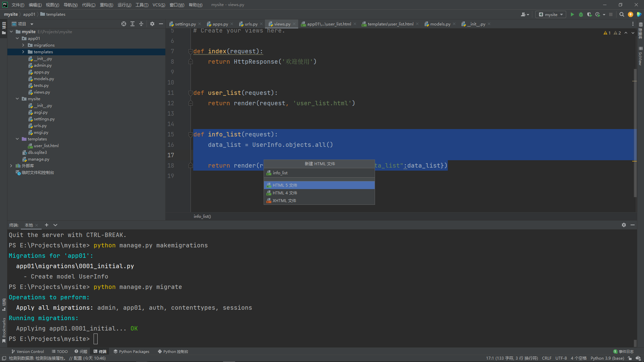Click the JetBrains Toolbox icon
This screenshot has height=362, width=644.
tap(639, 14)
